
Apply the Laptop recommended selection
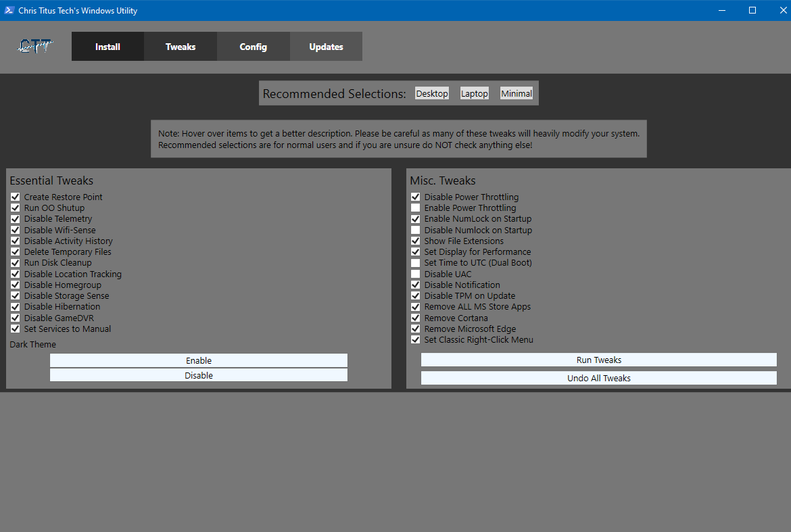click(474, 93)
